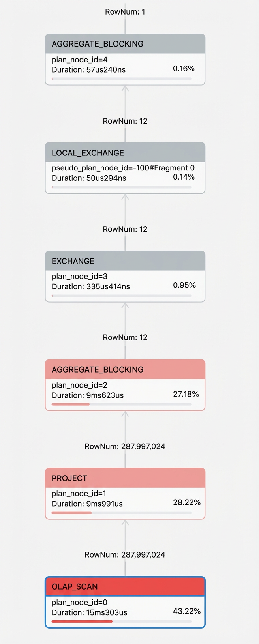Click RowNum: 287,997,024 label above OLAP_SCAN
Viewport: 259px width, 644px height.
tap(125, 555)
